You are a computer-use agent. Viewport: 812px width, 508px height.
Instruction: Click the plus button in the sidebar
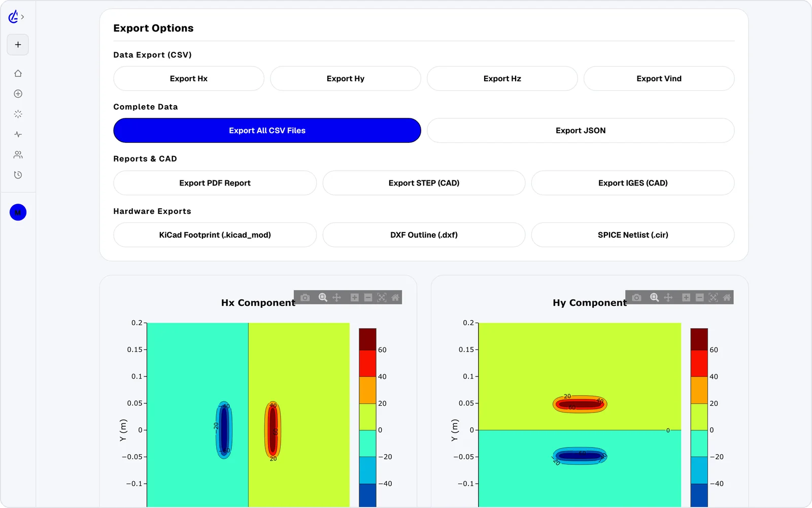18,45
